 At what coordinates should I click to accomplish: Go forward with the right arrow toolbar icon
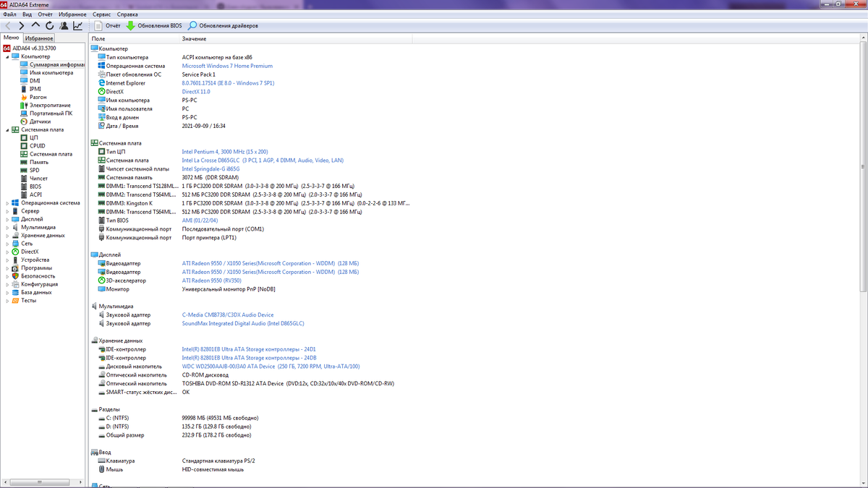pyautogui.click(x=22, y=25)
